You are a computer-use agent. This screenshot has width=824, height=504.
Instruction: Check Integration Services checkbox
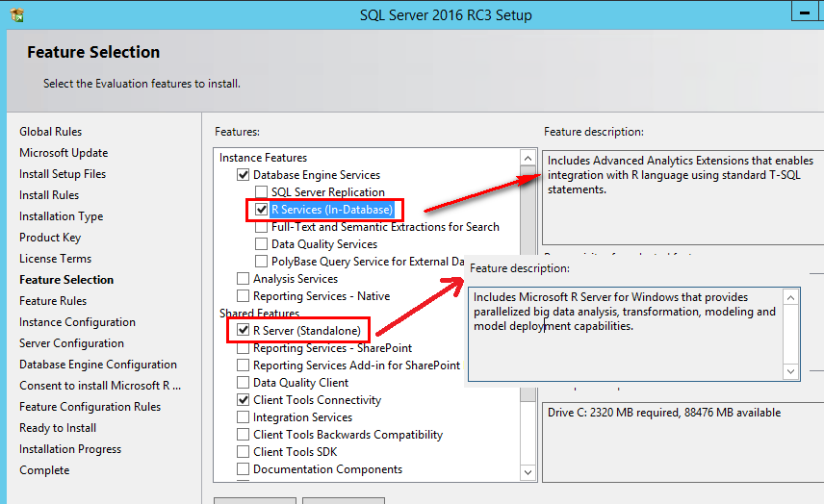243,417
